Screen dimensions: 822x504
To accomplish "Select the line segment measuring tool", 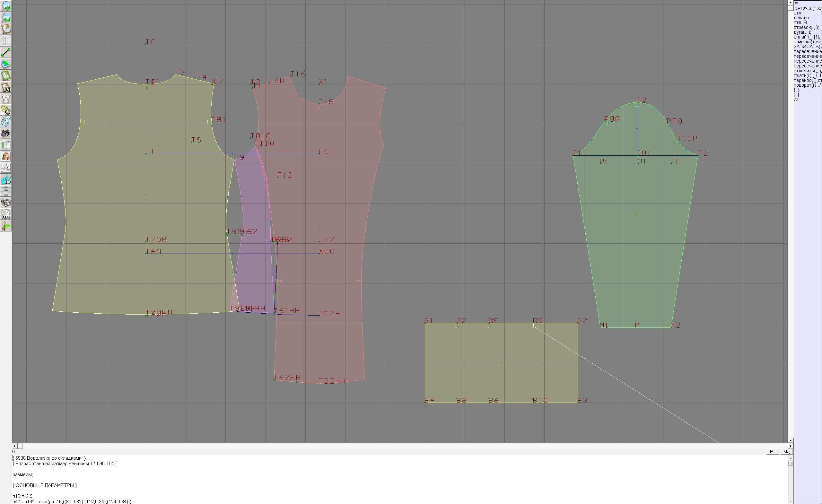I will [6, 52].
